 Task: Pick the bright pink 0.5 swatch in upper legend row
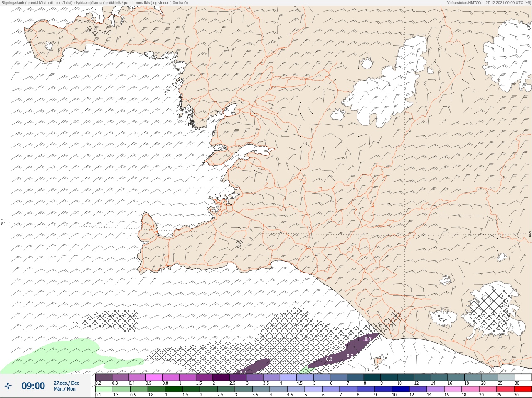click(154, 377)
